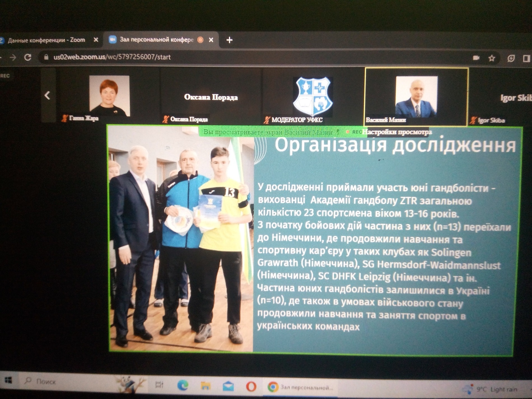
Task: Switch to Данные конференции - Zoom tab
Action: click(x=46, y=40)
